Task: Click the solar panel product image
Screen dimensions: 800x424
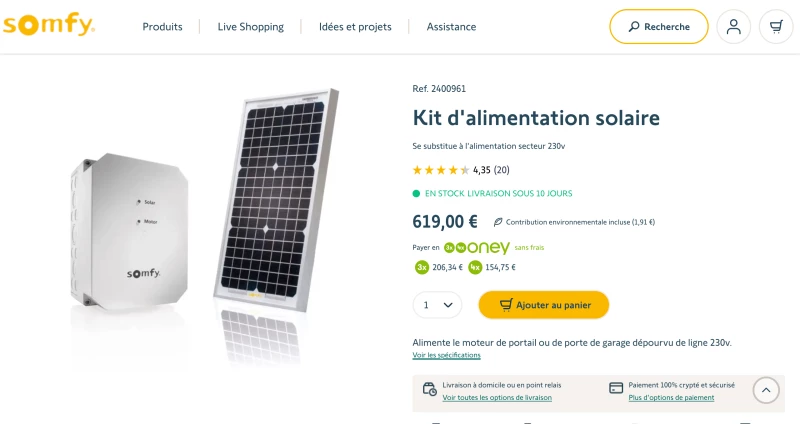Action: click(x=276, y=199)
